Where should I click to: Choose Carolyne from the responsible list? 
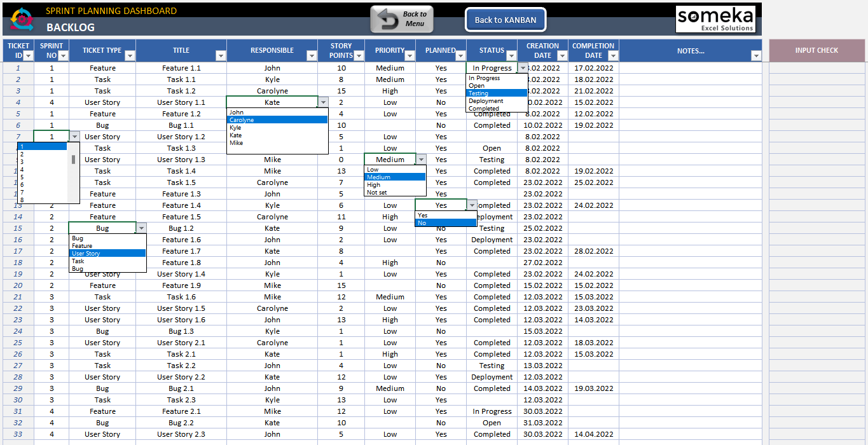(x=277, y=120)
